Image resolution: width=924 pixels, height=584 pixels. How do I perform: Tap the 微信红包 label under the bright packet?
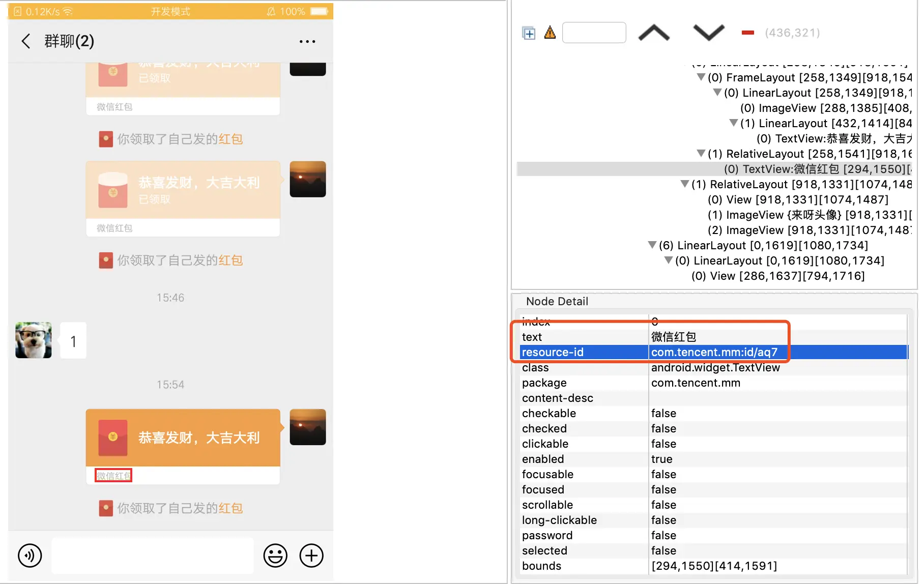(113, 476)
